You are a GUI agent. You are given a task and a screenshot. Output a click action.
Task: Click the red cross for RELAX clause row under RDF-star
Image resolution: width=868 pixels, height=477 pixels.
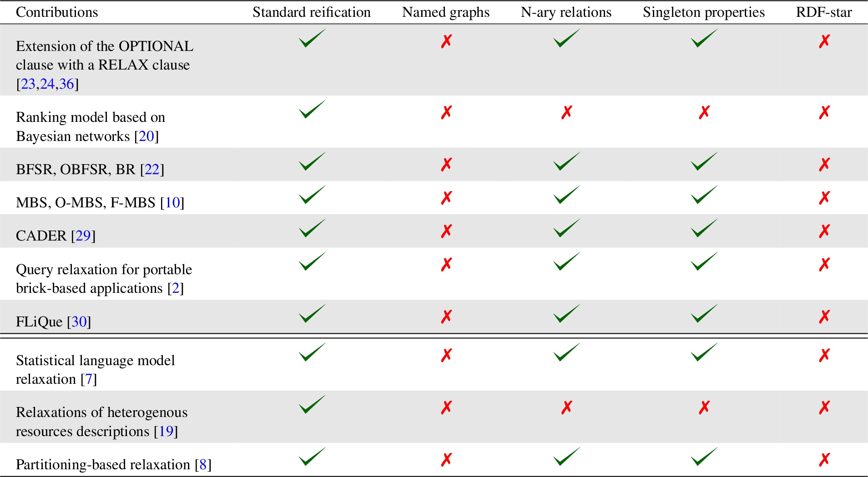point(824,41)
